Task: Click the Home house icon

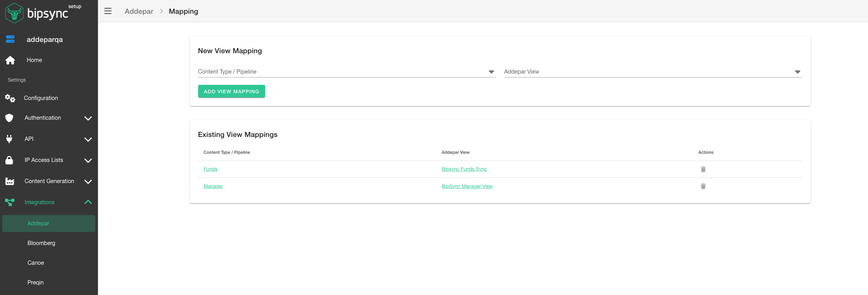Action: (x=10, y=60)
